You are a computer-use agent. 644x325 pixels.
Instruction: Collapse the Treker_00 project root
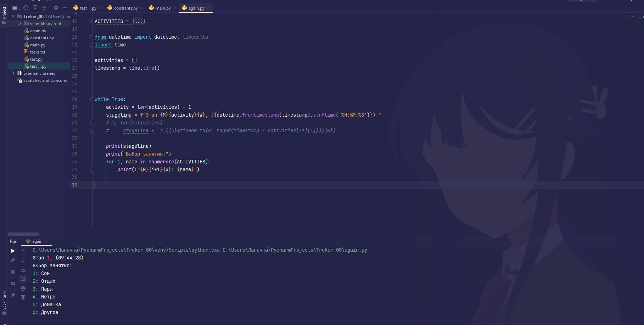coord(13,16)
